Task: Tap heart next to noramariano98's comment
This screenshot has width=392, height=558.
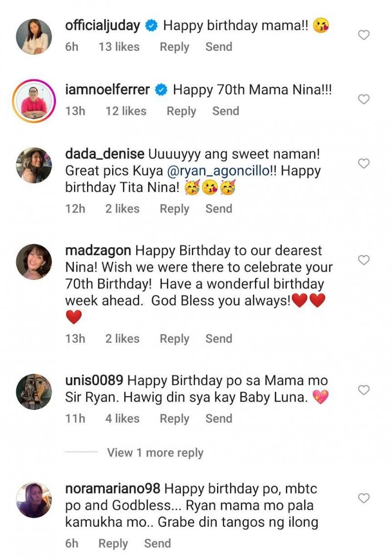Action: [x=364, y=499]
